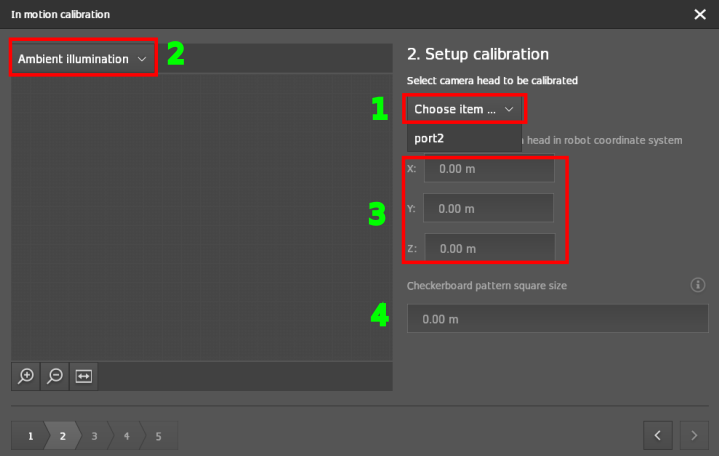Select the Z coordinate input field
The width and height of the screenshot is (719, 456).
pyautogui.click(x=489, y=248)
